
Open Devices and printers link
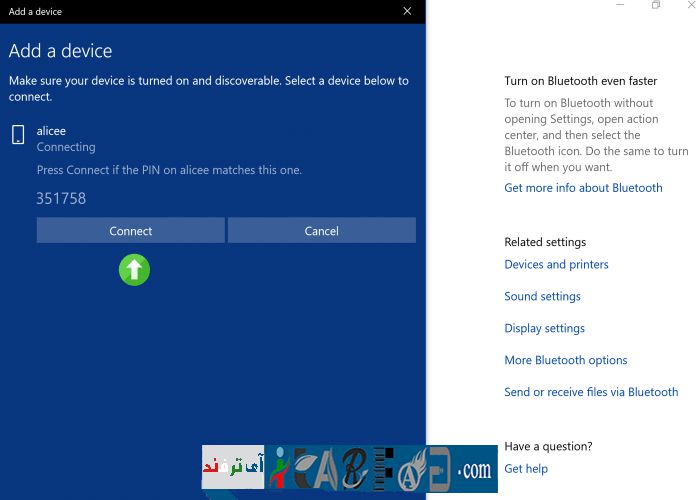pos(556,264)
